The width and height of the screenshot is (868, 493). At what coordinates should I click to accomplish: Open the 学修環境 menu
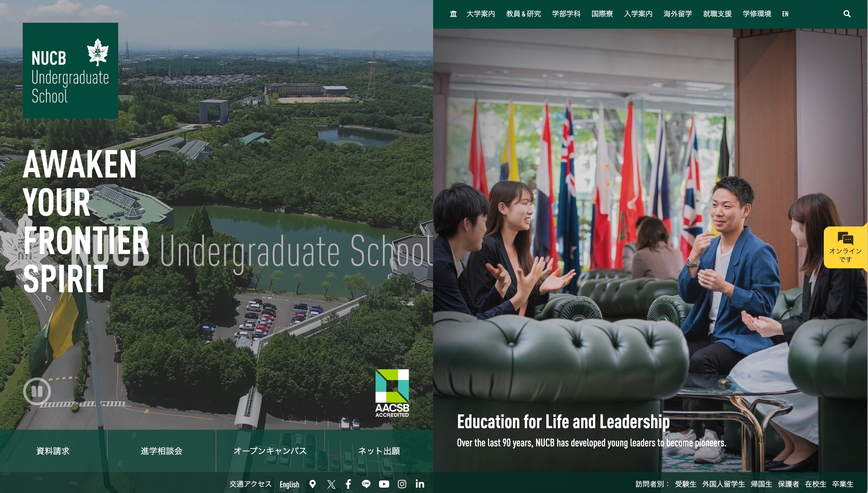[x=757, y=14]
